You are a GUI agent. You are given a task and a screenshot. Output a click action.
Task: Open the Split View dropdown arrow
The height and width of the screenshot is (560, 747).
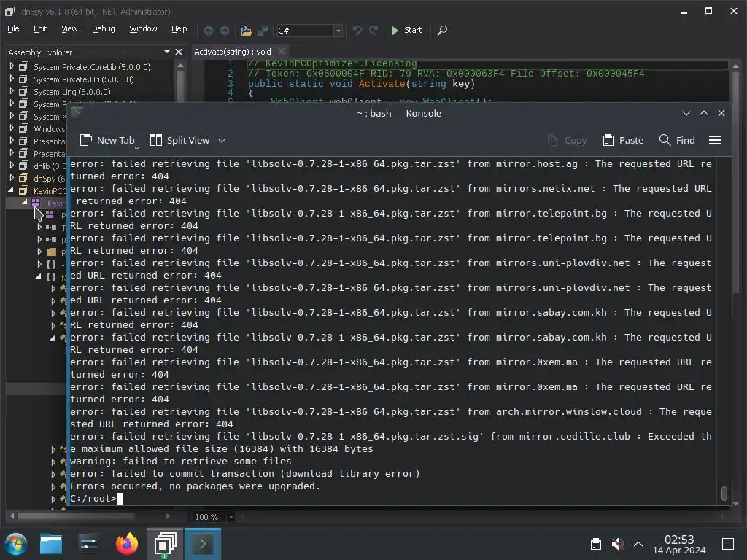tap(222, 141)
